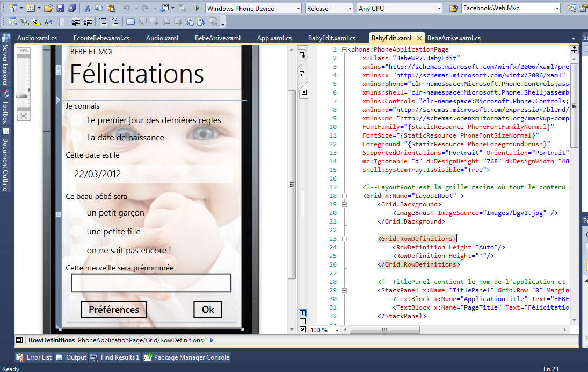Open the Error List tab
The height and width of the screenshot is (372, 588).
click(34, 357)
